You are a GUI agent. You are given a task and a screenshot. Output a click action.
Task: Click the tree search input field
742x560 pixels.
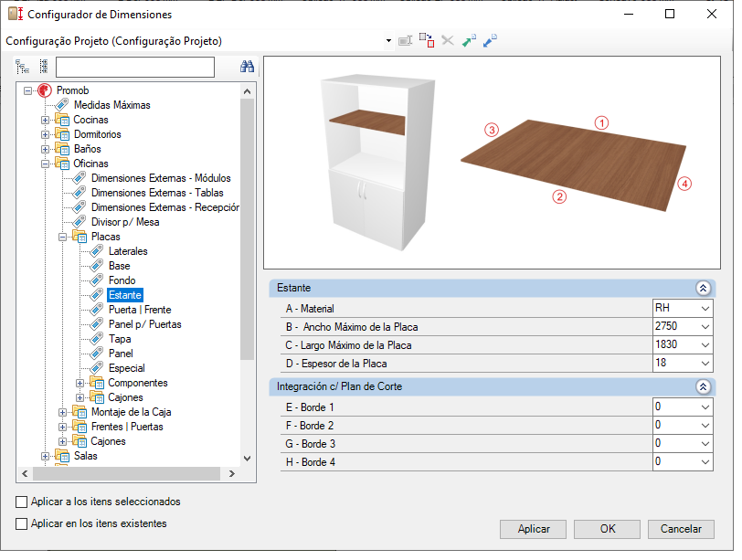[x=135, y=68]
